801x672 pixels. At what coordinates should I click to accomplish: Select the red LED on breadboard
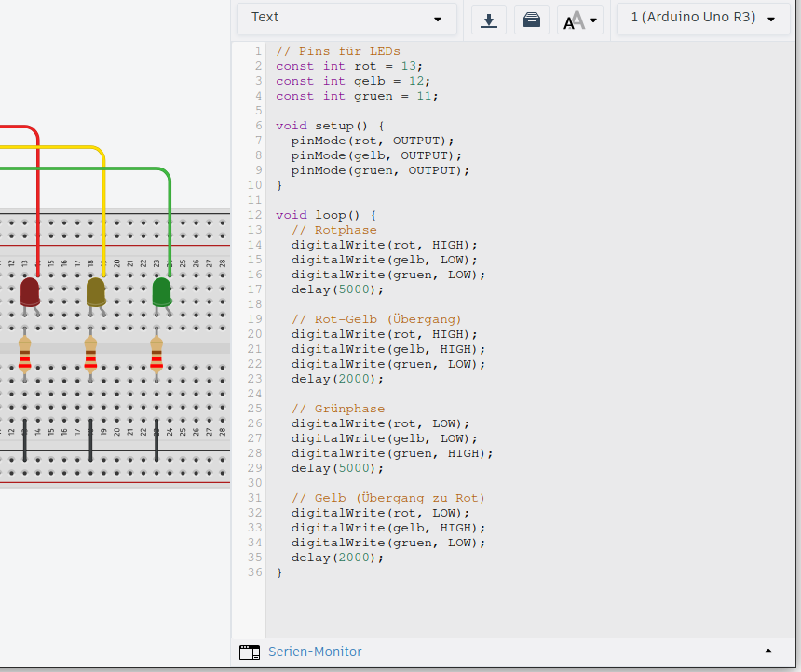[30, 292]
